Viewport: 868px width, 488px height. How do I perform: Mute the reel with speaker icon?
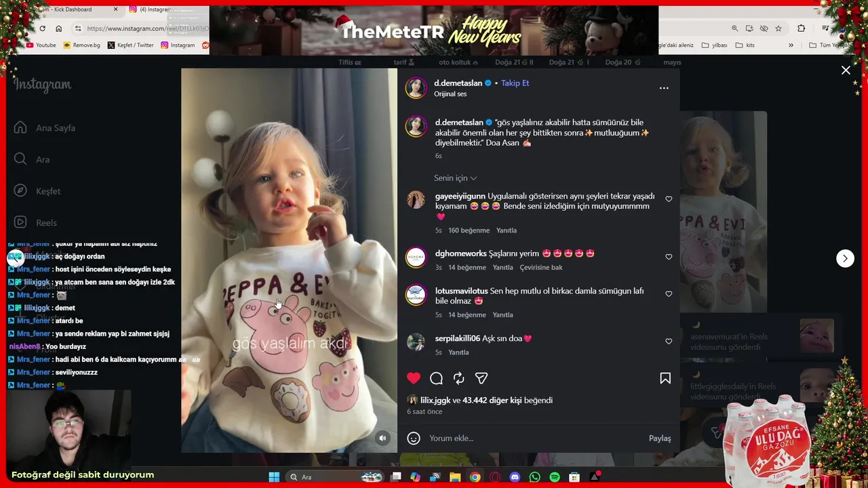(x=382, y=438)
